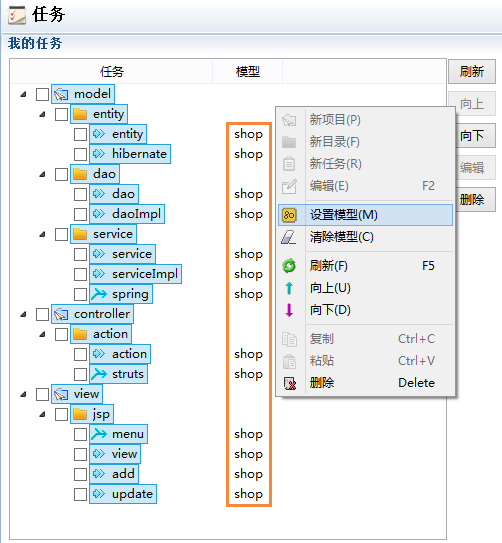The image size is (502, 543).
Task: Click the delete icon beside 删除 Delete
Action: (289, 383)
